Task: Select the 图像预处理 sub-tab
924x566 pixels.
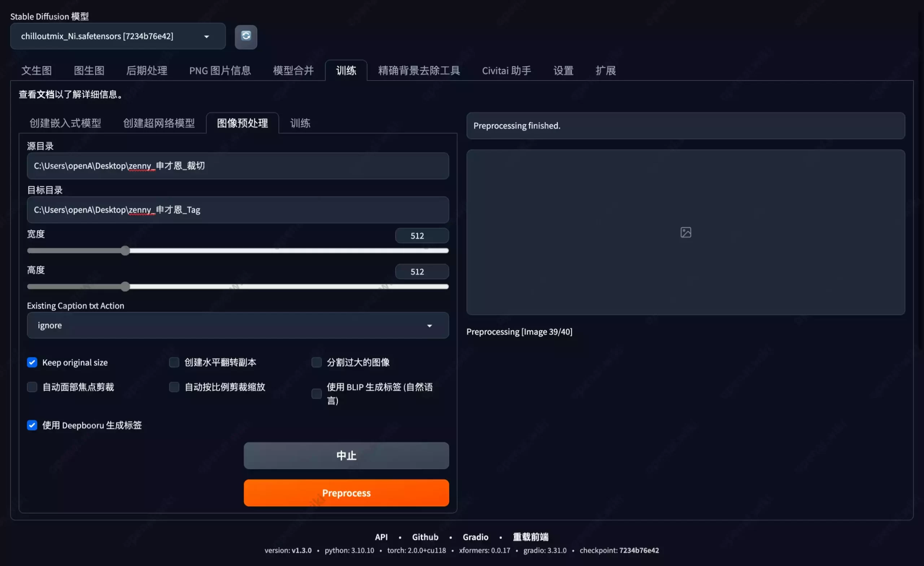Action: [x=242, y=123]
